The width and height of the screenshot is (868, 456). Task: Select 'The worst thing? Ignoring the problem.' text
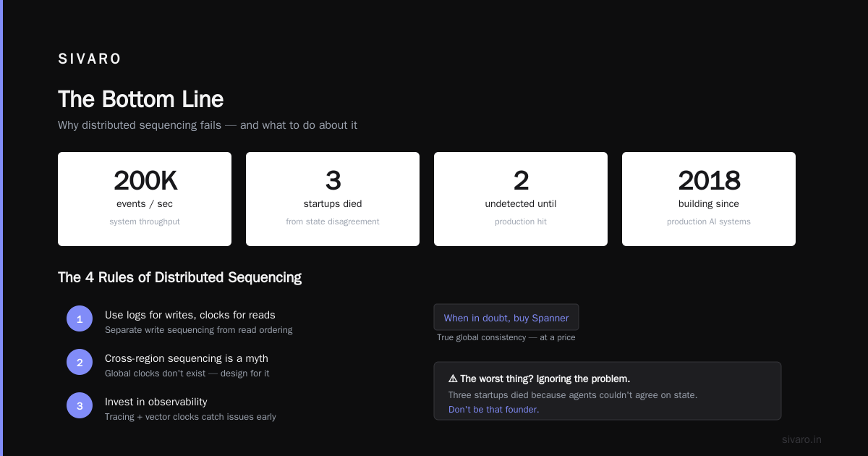(545, 379)
